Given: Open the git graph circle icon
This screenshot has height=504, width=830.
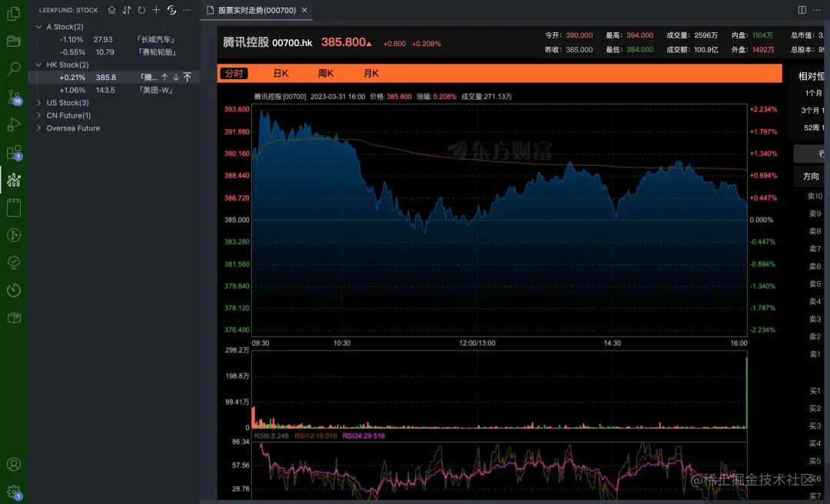Looking at the screenshot, I should click(x=14, y=235).
